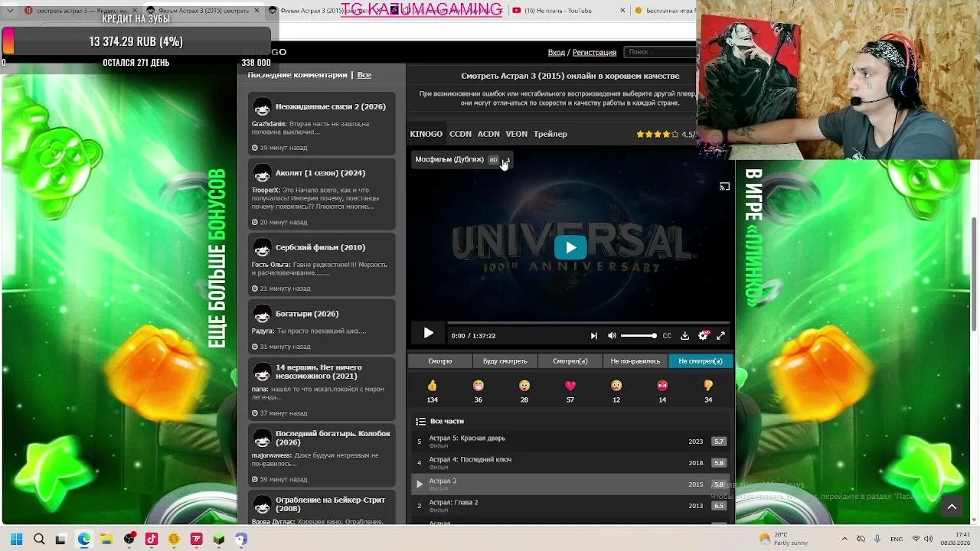This screenshot has height=551, width=980.
Task: Open the Windows Start menu
Action: [16, 540]
